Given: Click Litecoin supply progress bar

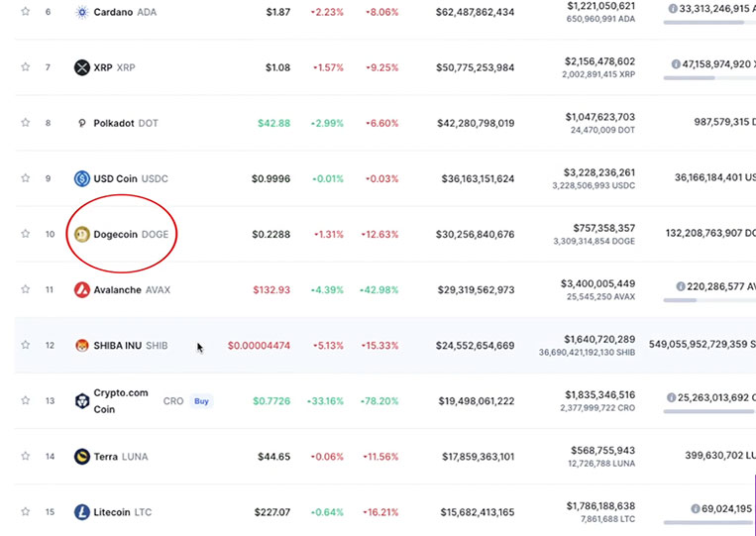Looking at the screenshot, I should point(708,522).
